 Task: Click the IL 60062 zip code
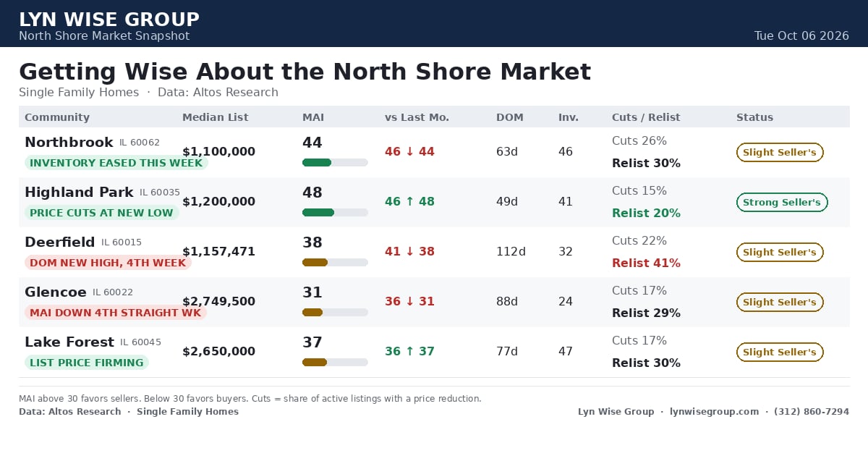point(140,143)
